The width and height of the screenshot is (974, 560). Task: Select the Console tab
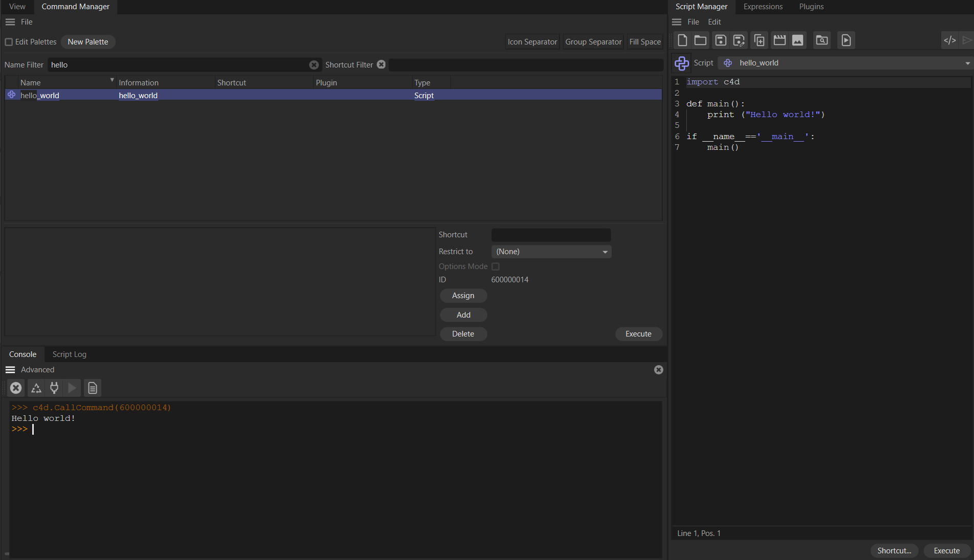pos(23,354)
